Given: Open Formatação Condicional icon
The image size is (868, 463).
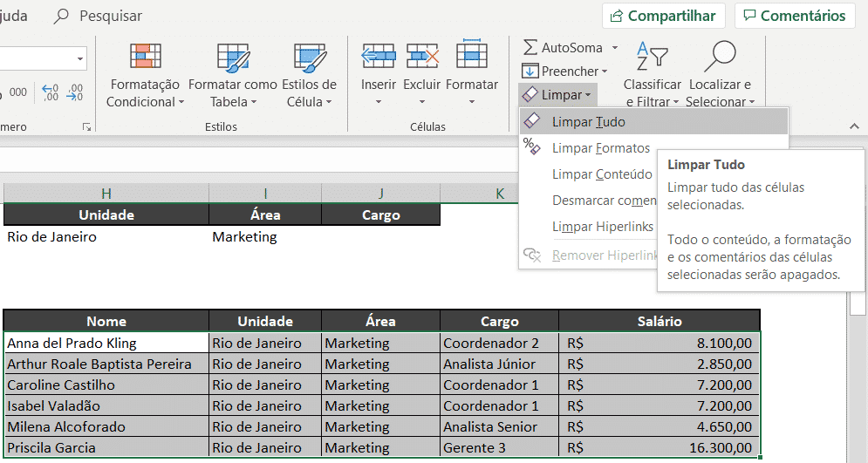Looking at the screenshot, I should pyautogui.click(x=146, y=56).
